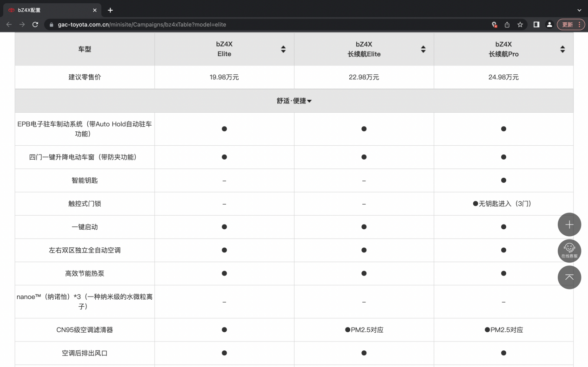The width and height of the screenshot is (588, 367).
Task: Click the EPB电子驻车制动系统 row label
Action: tap(85, 129)
